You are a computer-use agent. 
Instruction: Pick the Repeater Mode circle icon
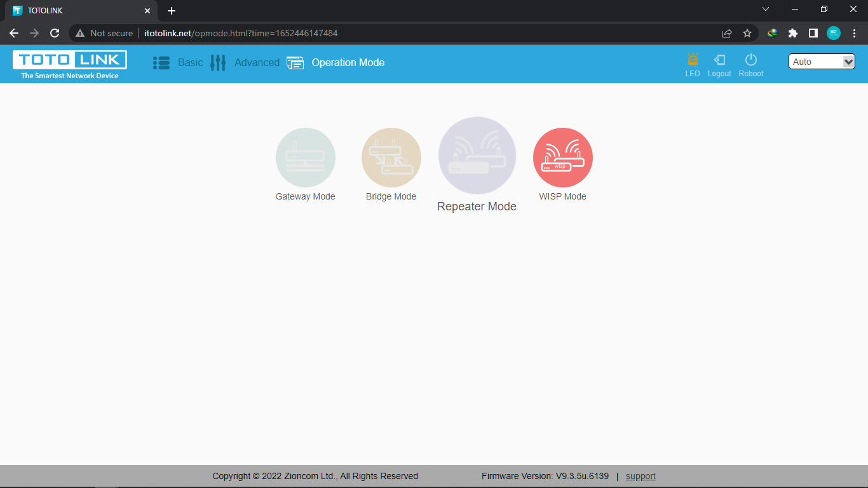(477, 156)
